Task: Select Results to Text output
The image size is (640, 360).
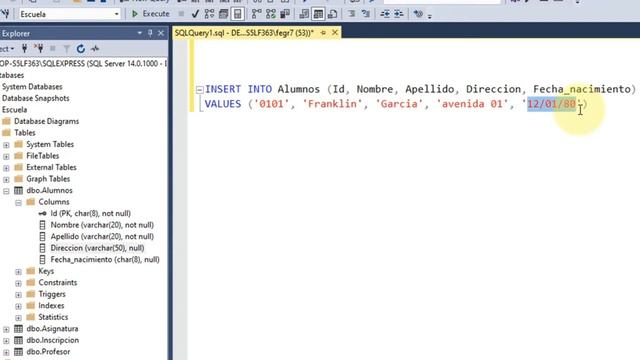Action: point(304,14)
